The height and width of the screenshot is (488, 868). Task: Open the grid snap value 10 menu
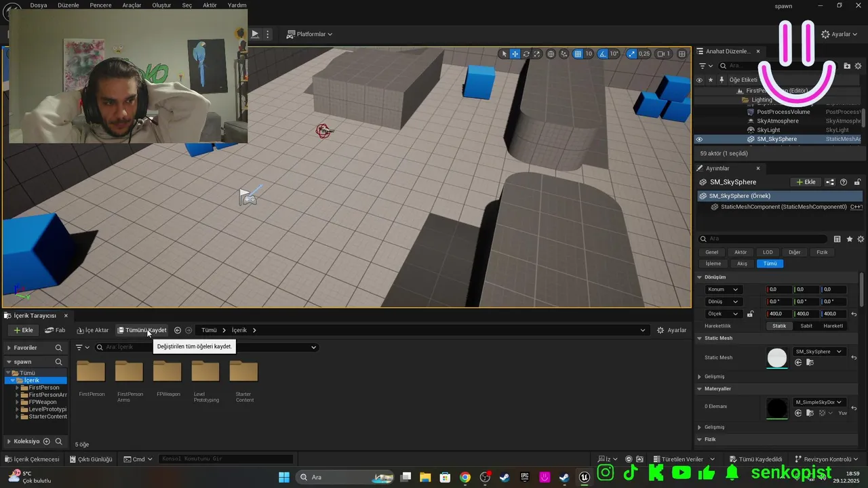(589, 54)
